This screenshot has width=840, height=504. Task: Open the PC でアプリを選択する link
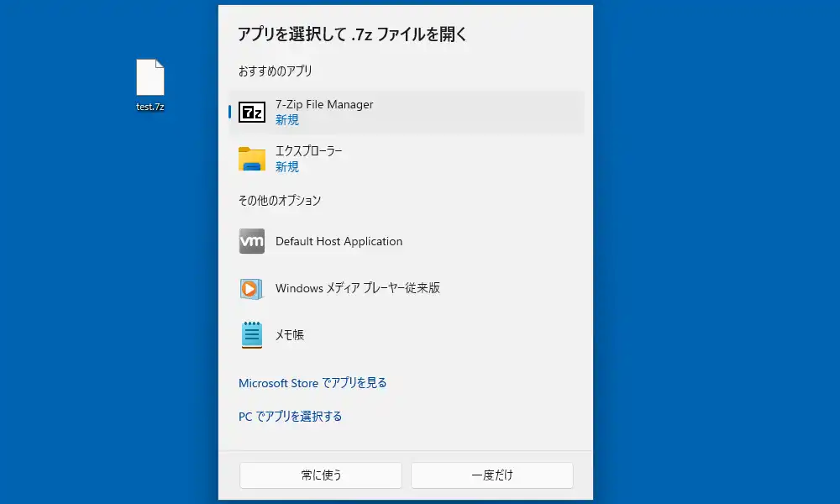point(290,416)
